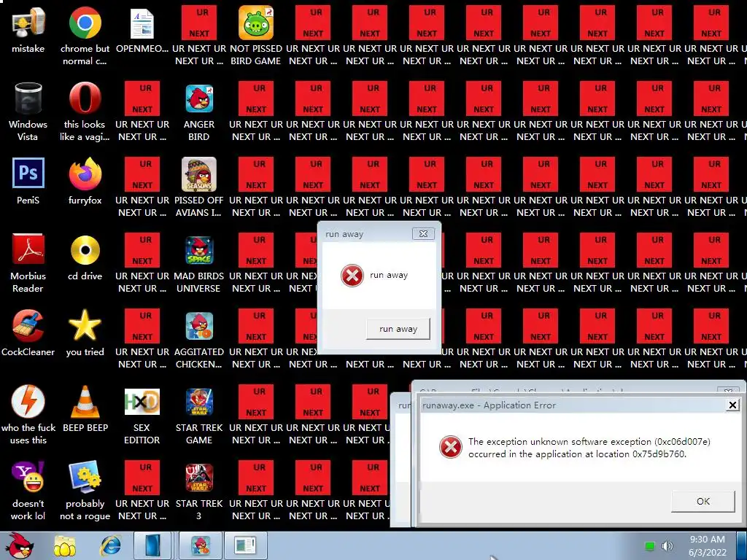This screenshot has height=560, width=747.
Task: Select the Windows Vista recycle bin icon
Action: [28, 98]
